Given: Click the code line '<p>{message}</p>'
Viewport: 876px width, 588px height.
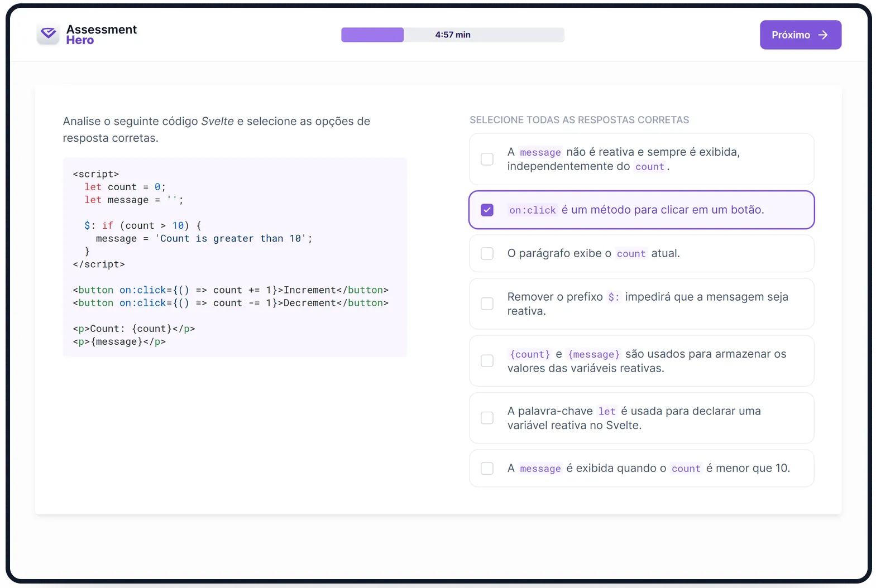Looking at the screenshot, I should tap(119, 341).
